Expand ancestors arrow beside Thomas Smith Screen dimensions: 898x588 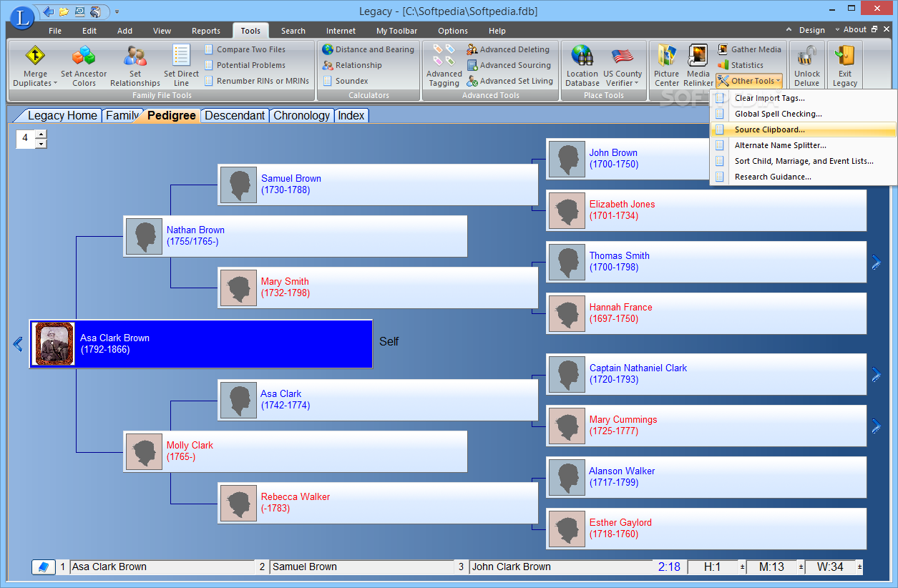876,263
